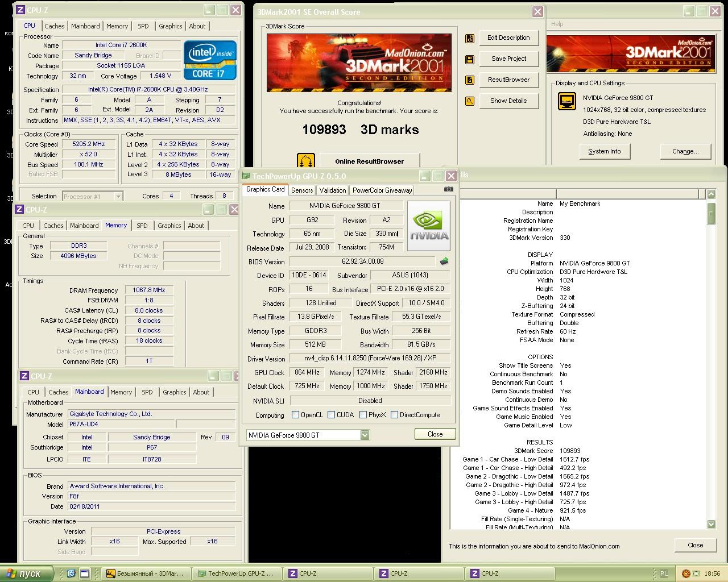Click the Show Details magnifier icon
This screenshot has width=728, height=582.
pyautogui.click(x=470, y=101)
